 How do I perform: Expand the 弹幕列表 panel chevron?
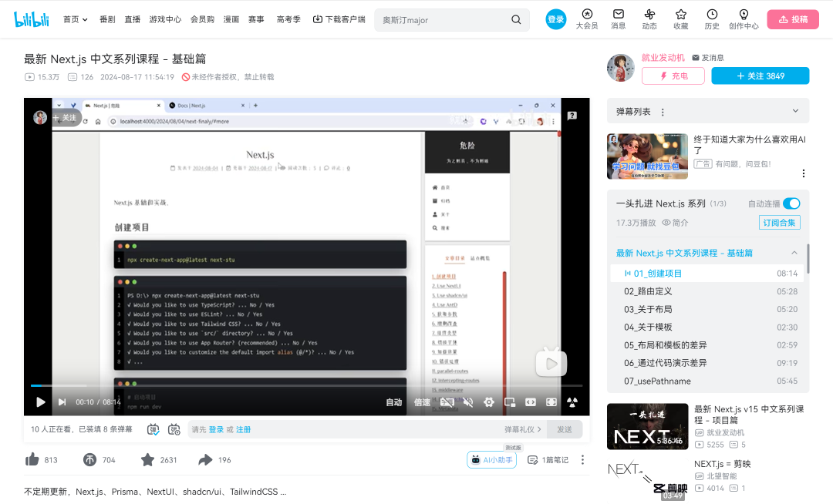coord(795,111)
